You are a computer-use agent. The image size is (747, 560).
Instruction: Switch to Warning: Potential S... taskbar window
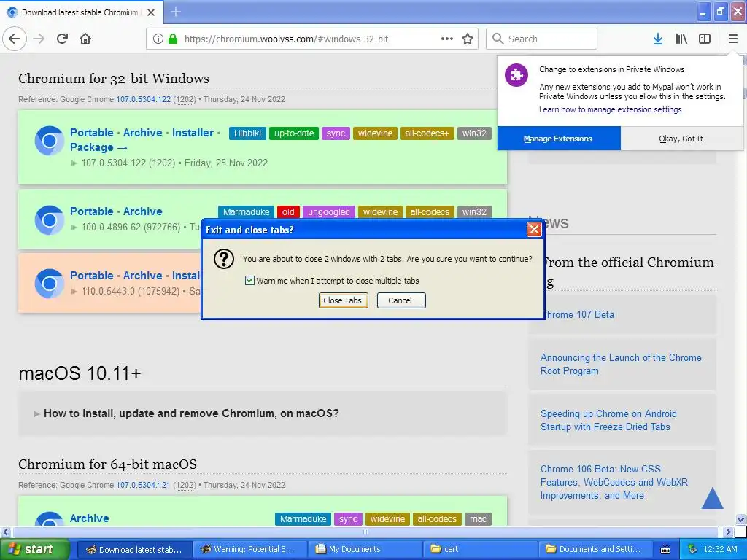251,550
